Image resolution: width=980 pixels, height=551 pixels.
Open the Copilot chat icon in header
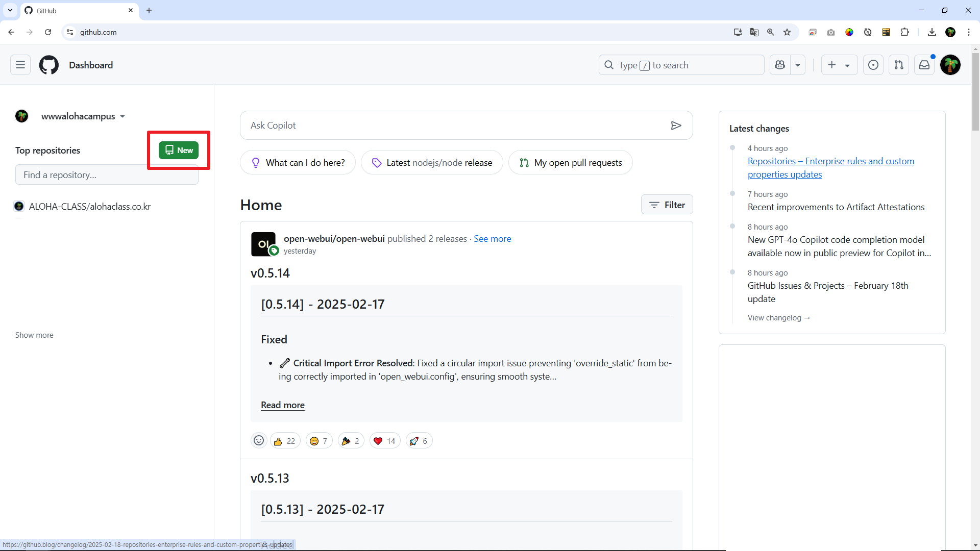click(x=780, y=65)
